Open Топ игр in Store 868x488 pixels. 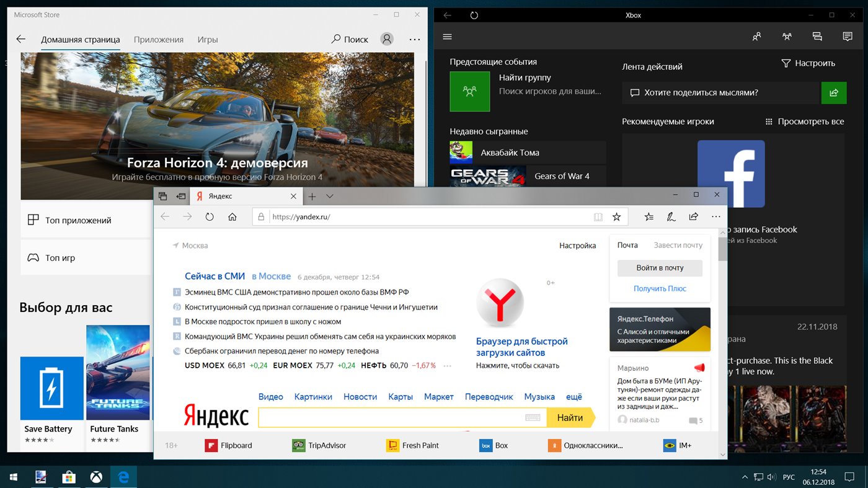87,258
